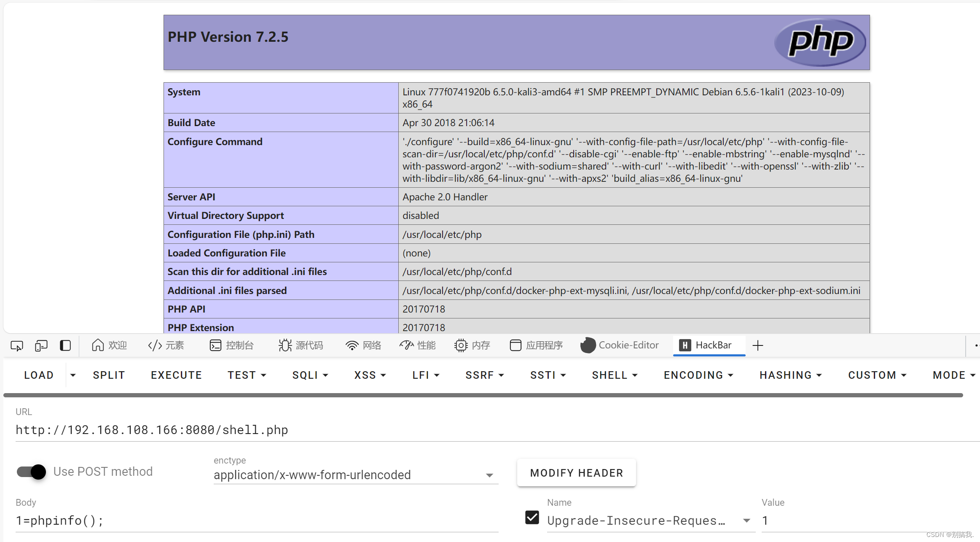Click the 'PHP API' row label

[187, 309]
